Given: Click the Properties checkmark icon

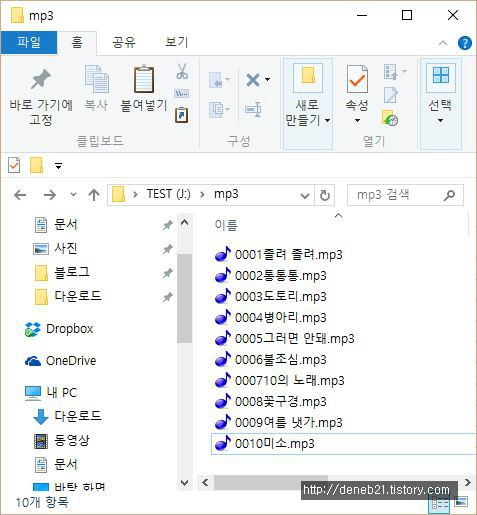Looking at the screenshot, I should point(357,79).
